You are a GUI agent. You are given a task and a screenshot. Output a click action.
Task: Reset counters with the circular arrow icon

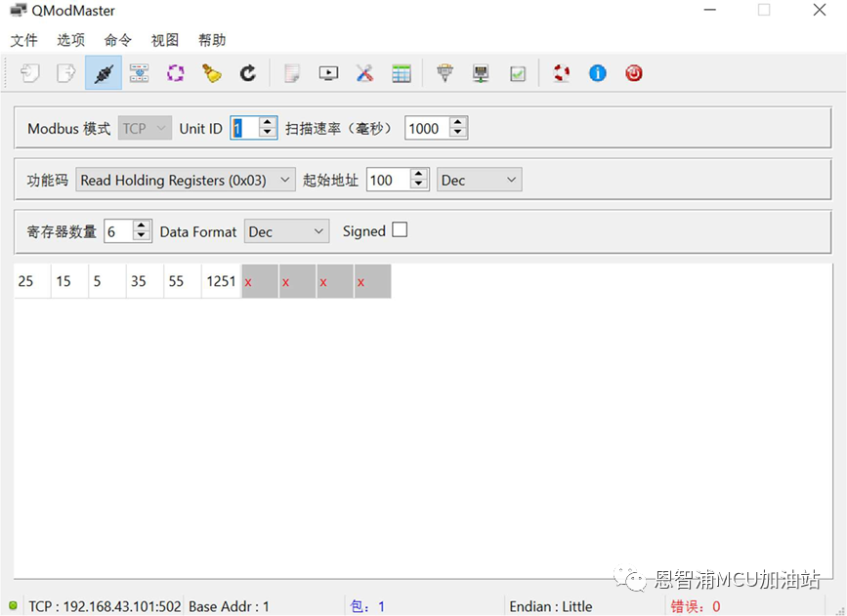pos(249,72)
